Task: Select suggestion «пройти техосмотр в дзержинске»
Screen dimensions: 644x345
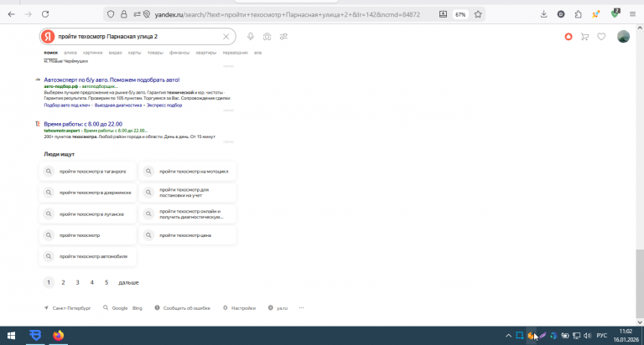Action: point(87,193)
